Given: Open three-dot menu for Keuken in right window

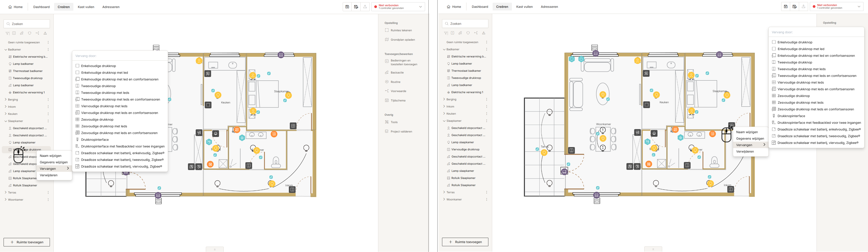Looking at the screenshot, I should (x=487, y=114).
